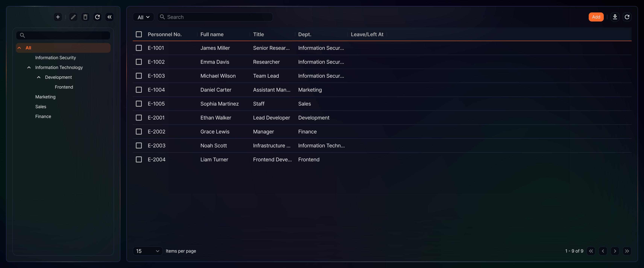Select Finance in the department tree
Image resolution: width=644 pixels, height=268 pixels.
(43, 116)
